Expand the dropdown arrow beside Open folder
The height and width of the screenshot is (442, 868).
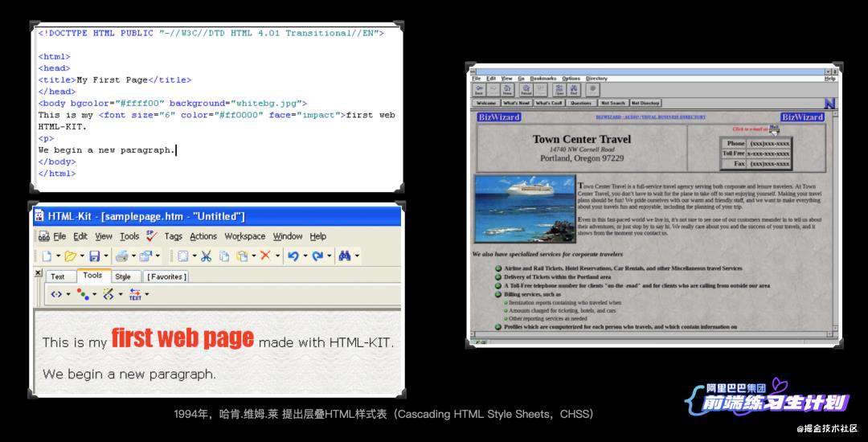pos(83,256)
